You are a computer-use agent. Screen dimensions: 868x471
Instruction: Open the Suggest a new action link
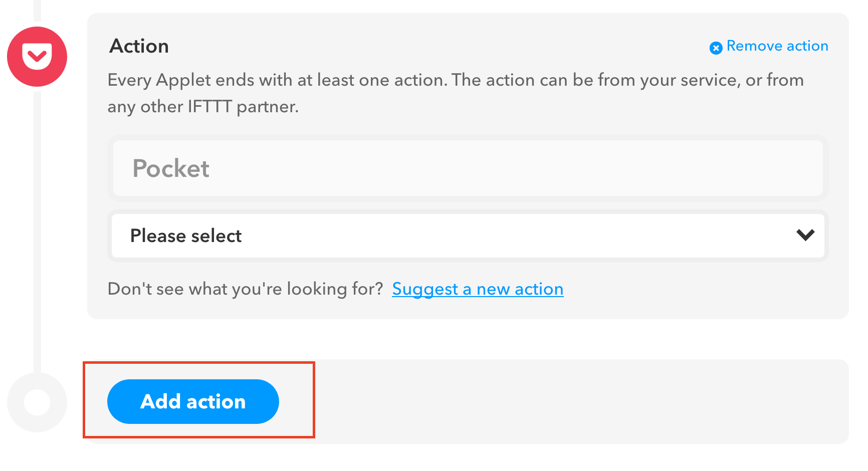coord(477,289)
